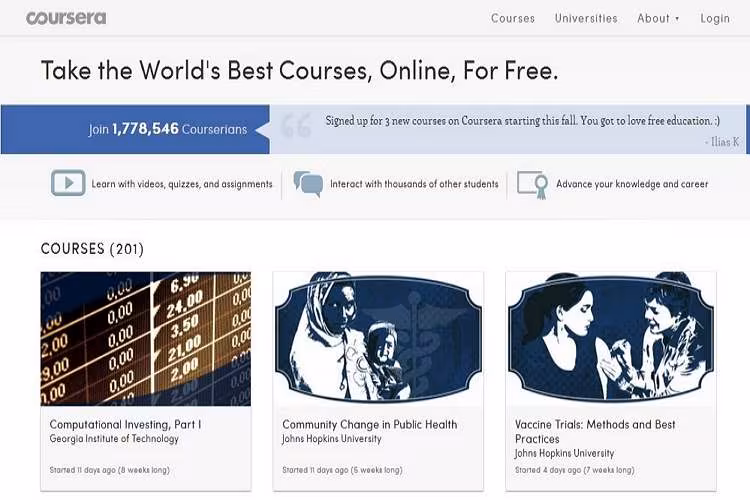Image resolution: width=750 pixels, height=500 pixels.
Task: Click 'Georgia Institute of Technology' link
Action: click(114, 439)
